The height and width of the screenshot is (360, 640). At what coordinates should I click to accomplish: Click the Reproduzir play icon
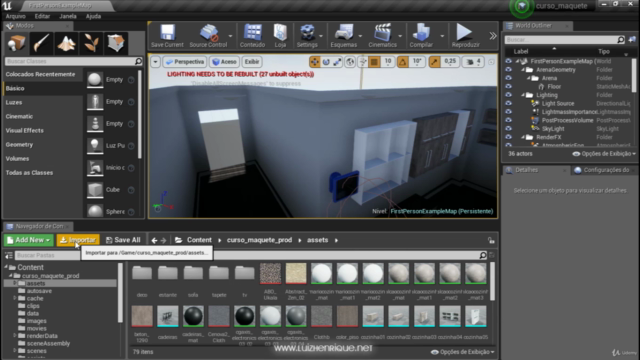[x=465, y=36]
